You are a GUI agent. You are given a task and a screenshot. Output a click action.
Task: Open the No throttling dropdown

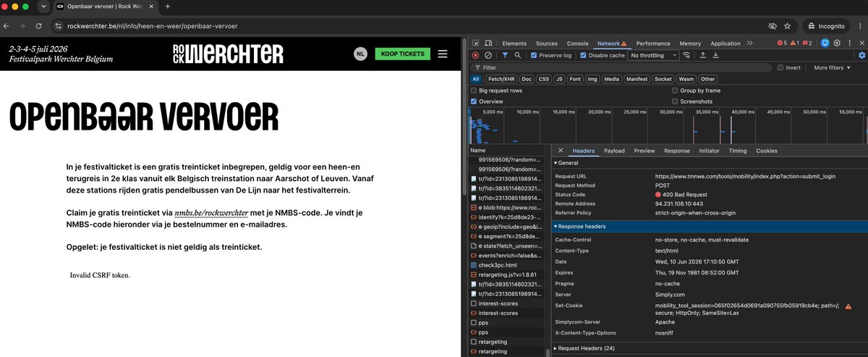653,55
